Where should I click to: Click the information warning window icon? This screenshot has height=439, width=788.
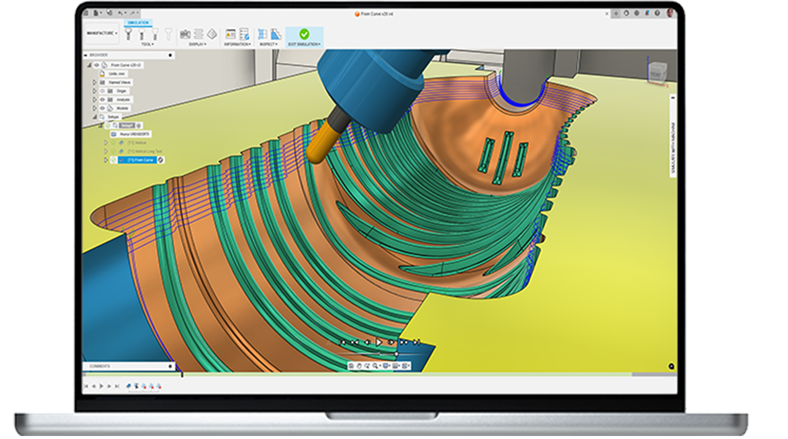pos(230,34)
